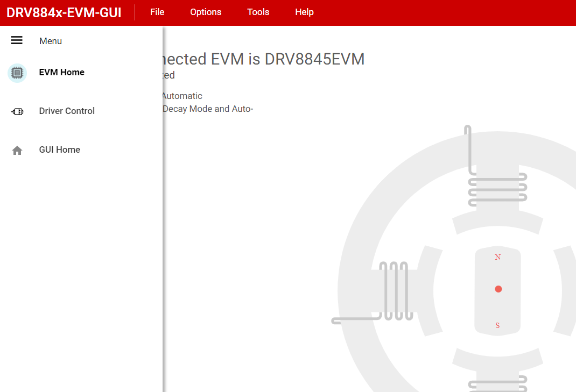Open the Help menu
Image resolution: width=576 pixels, height=392 pixels.
tap(304, 12)
